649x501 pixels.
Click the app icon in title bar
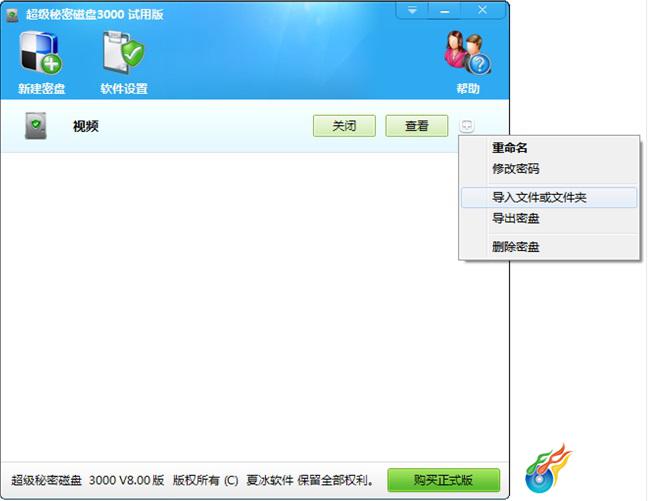click(x=12, y=15)
